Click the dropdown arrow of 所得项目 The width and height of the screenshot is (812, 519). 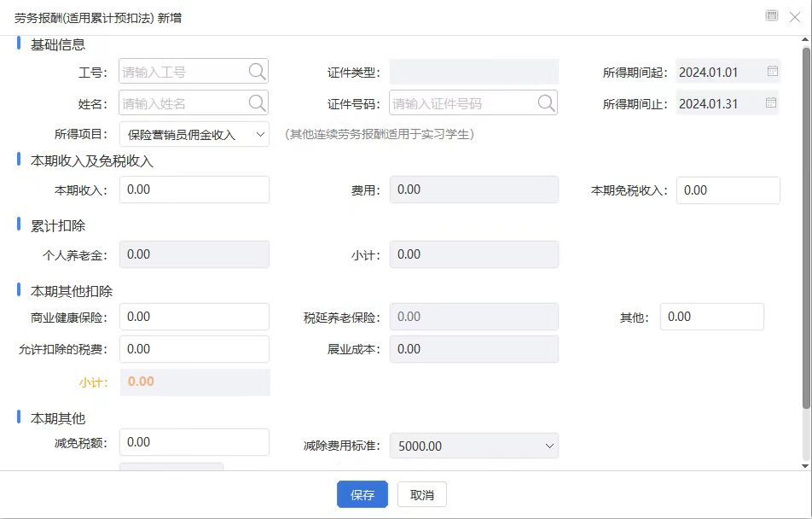coord(262,133)
